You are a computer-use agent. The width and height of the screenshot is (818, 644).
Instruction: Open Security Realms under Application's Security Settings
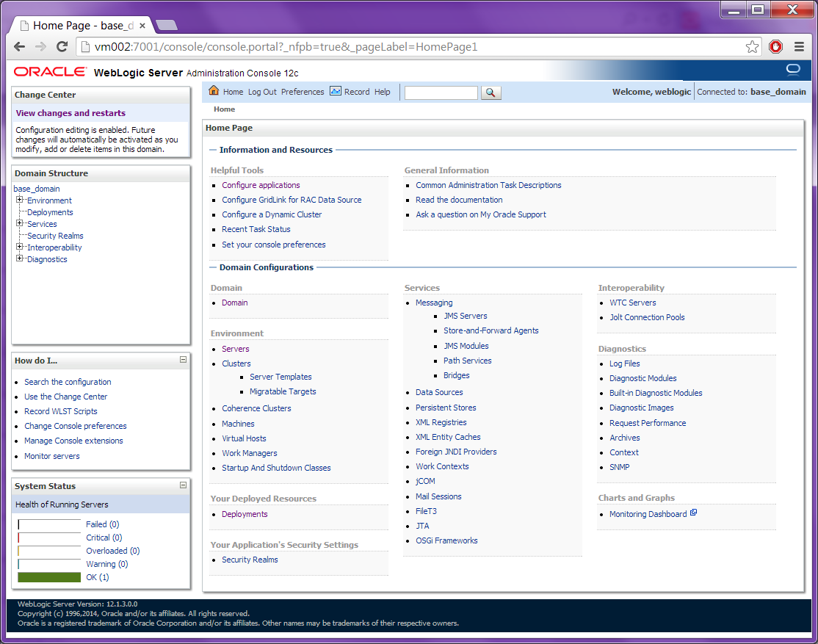pyautogui.click(x=250, y=560)
